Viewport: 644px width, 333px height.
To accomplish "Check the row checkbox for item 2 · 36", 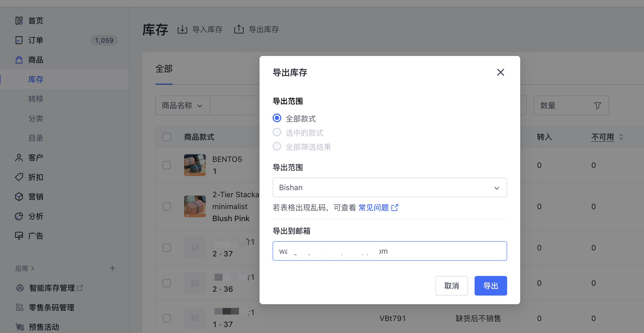I will [167, 283].
